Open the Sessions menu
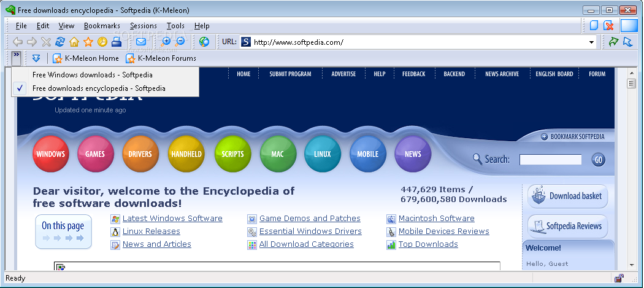Screen dimensions: 644x288 click(x=144, y=26)
